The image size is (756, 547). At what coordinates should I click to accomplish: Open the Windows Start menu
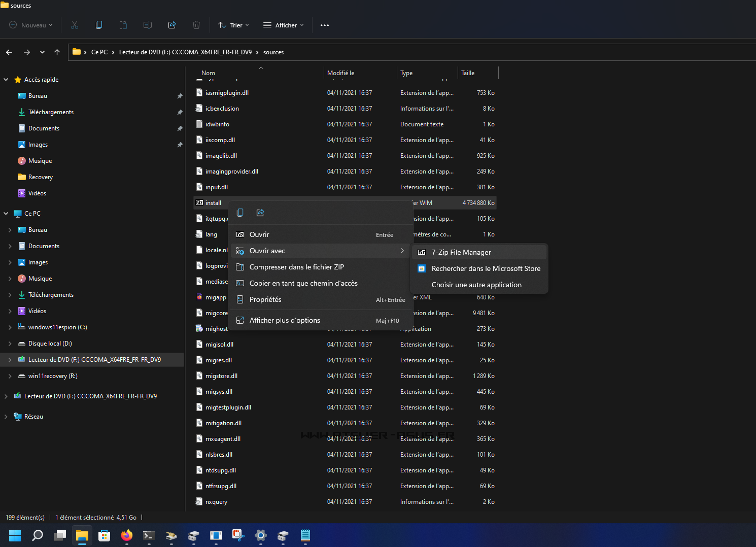[15, 535]
